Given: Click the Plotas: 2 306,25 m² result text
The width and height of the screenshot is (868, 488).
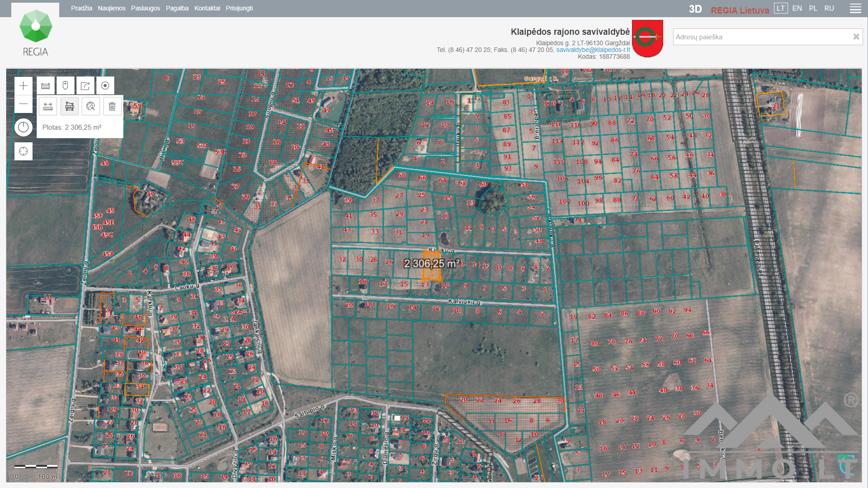Looking at the screenshot, I should click(x=72, y=127).
